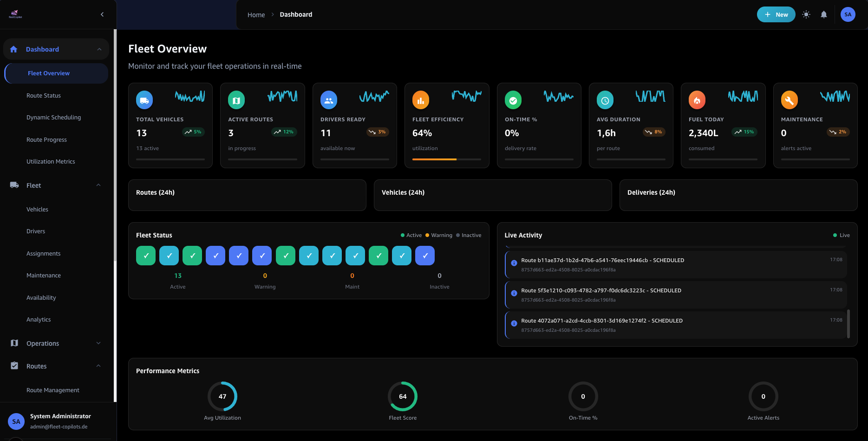Screen dimensions: 868x441
Task: Click the truck icon on Total Vehicles card
Action: [144, 99]
